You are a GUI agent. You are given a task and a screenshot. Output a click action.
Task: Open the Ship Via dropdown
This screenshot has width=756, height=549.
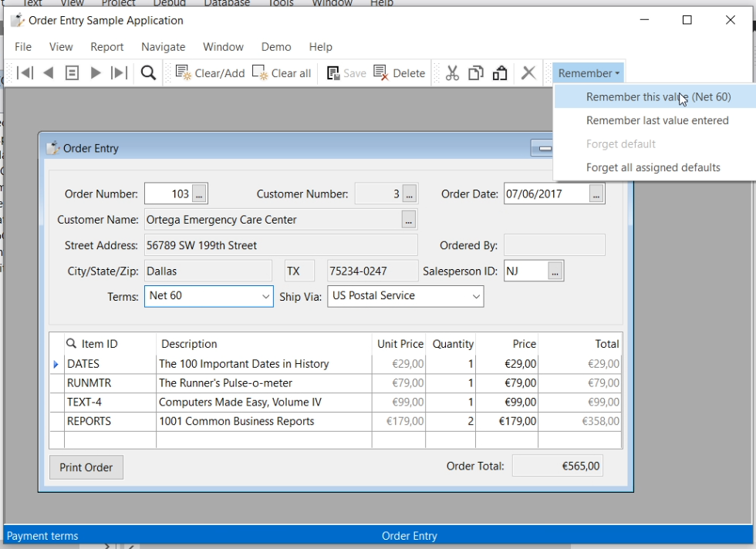click(x=476, y=296)
